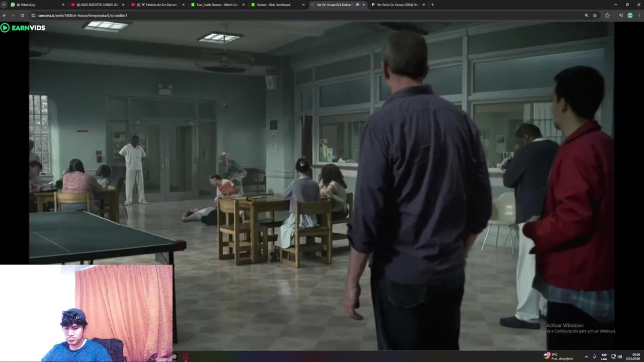The height and width of the screenshot is (362, 644).
Task: Click the Dr. House video to pause playback
Action: (x=321, y=186)
